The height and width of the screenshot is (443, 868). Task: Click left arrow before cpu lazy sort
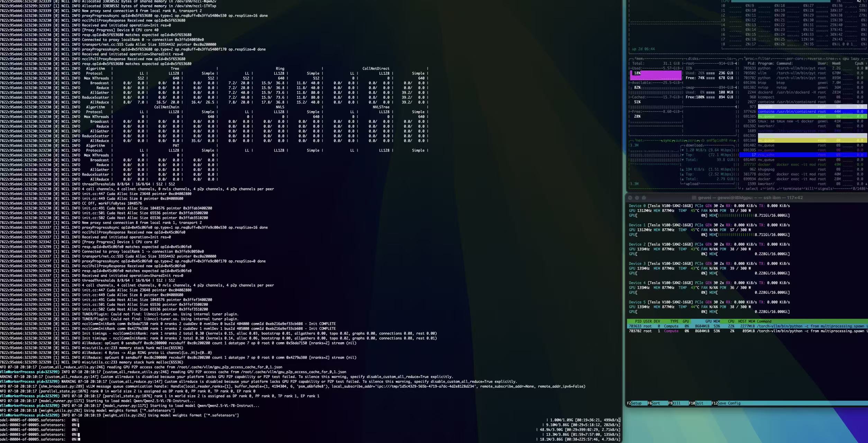click(839, 58)
